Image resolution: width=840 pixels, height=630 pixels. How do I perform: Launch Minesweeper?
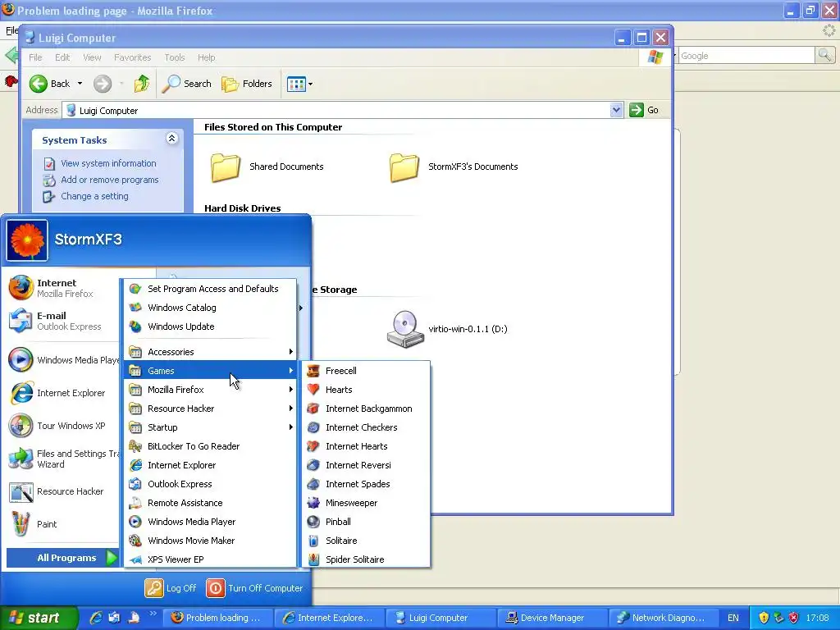(x=367, y=503)
